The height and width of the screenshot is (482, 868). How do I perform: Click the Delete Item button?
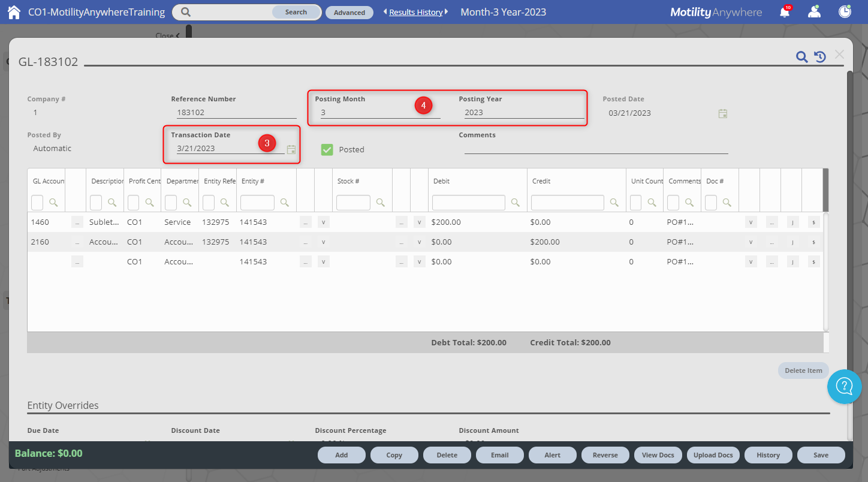point(804,370)
